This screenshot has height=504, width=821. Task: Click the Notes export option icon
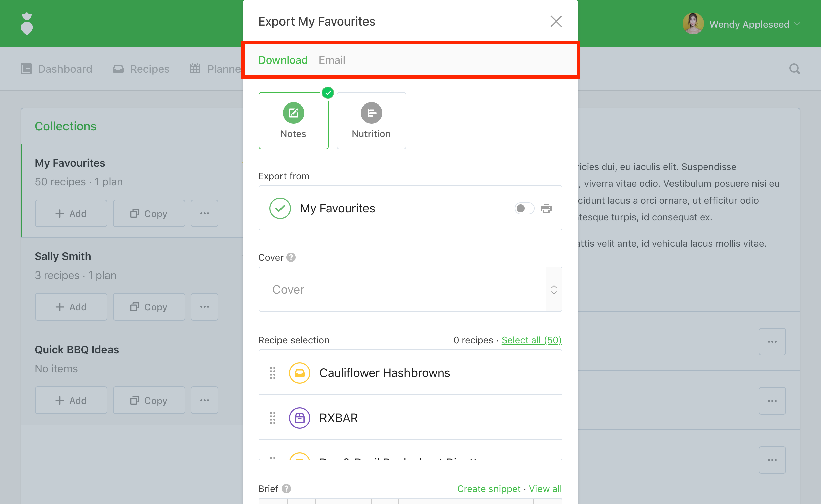point(293,113)
